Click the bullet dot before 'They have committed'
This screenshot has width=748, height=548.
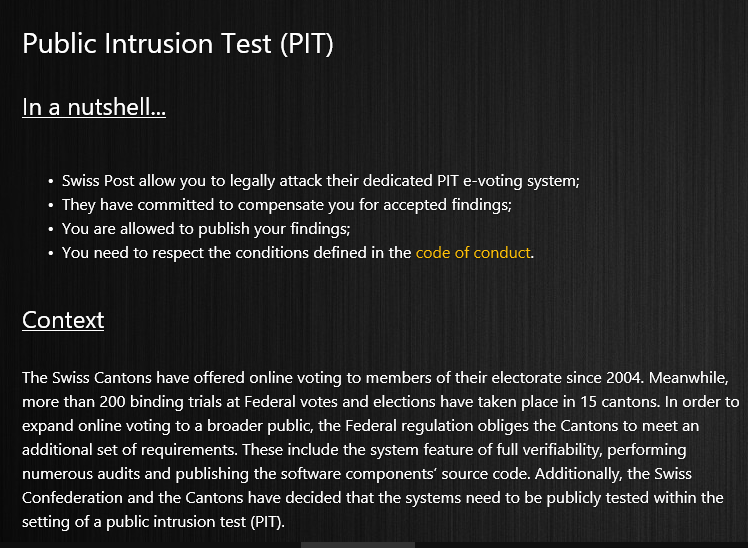[x=51, y=206]
